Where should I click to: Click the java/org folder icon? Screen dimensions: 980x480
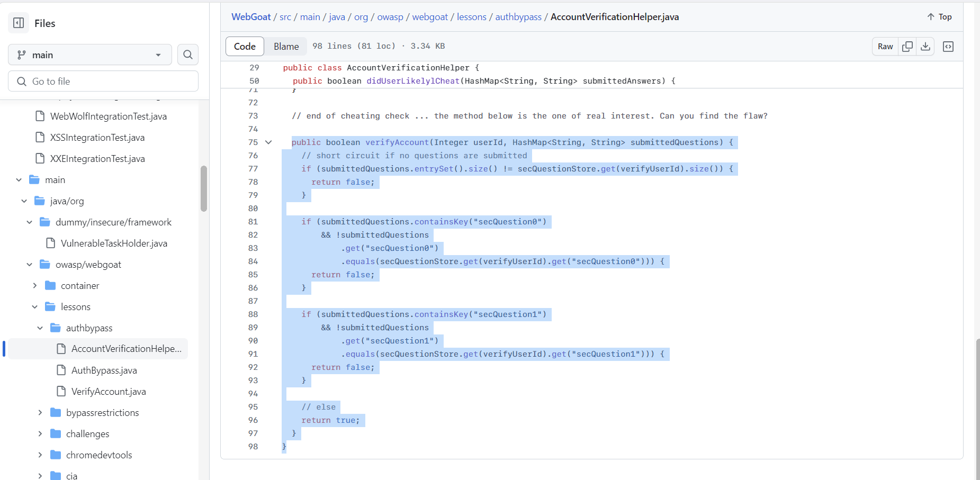coord(40,201)
